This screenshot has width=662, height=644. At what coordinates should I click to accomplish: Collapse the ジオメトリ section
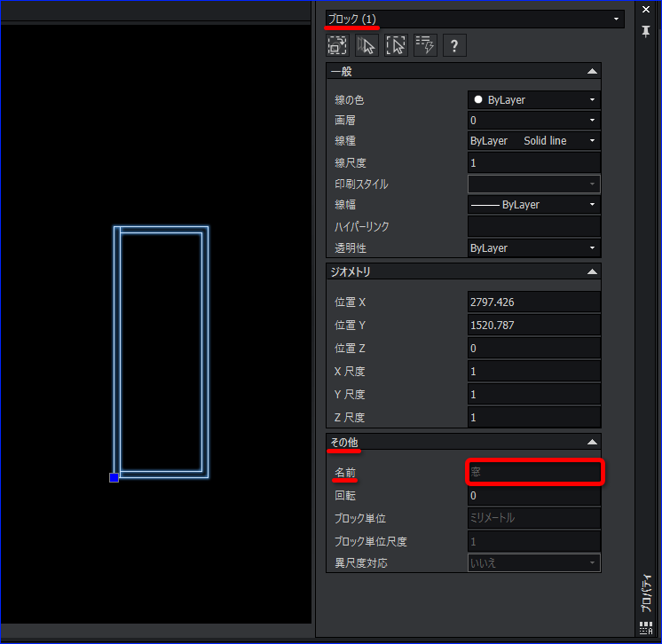coord(592,271)
